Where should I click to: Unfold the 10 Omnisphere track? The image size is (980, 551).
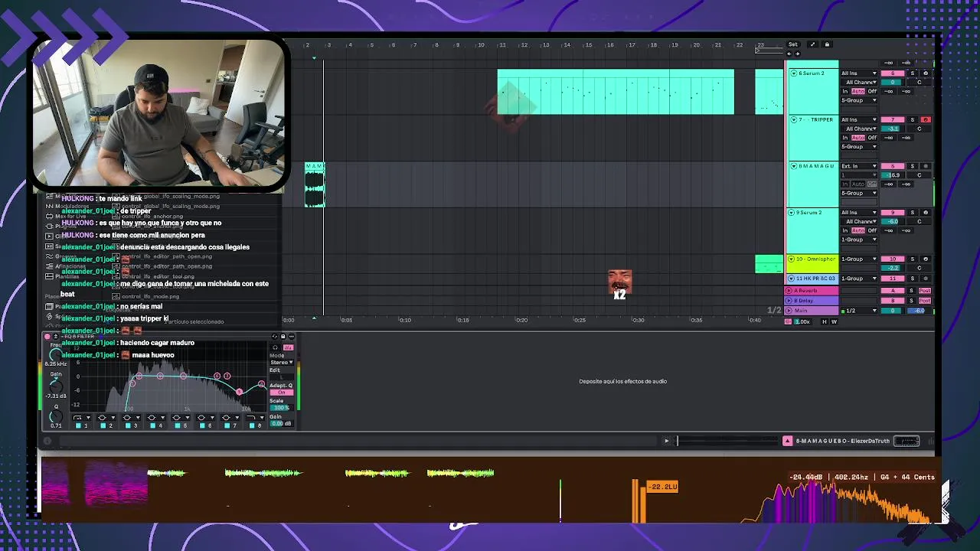791,259
